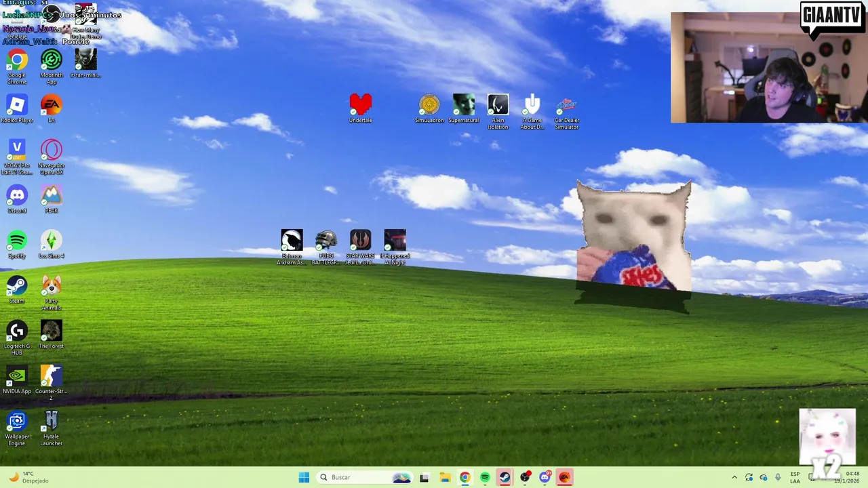The width and height of the screenshot is (868, 488).
Task: Expand the hidden system tray icons
Action: tap(734, 477)
